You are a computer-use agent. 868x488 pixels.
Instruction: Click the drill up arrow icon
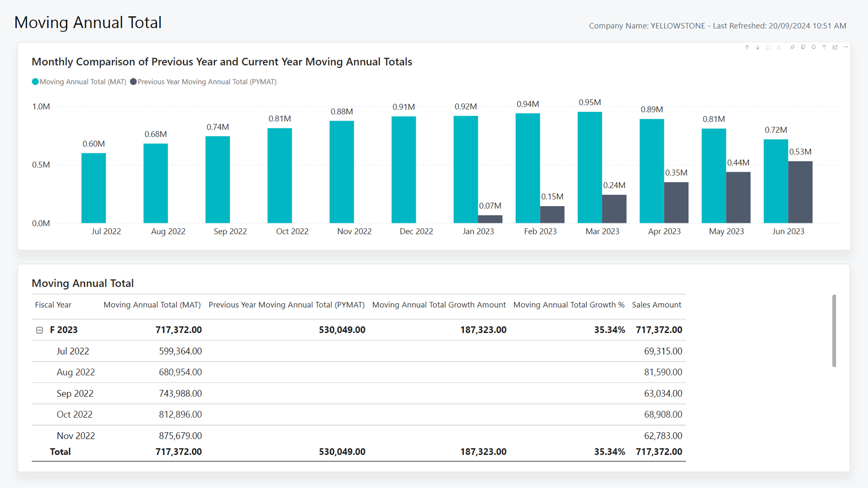point(747,47)
